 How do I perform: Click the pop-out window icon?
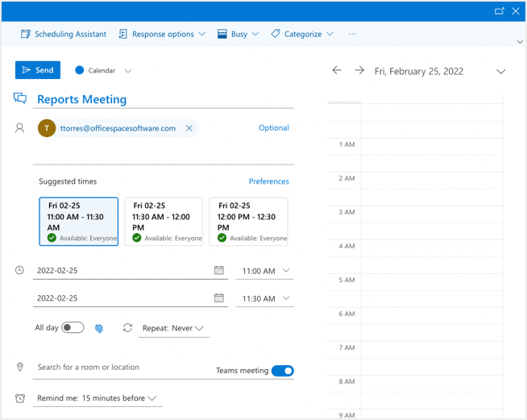coord(499,10)
